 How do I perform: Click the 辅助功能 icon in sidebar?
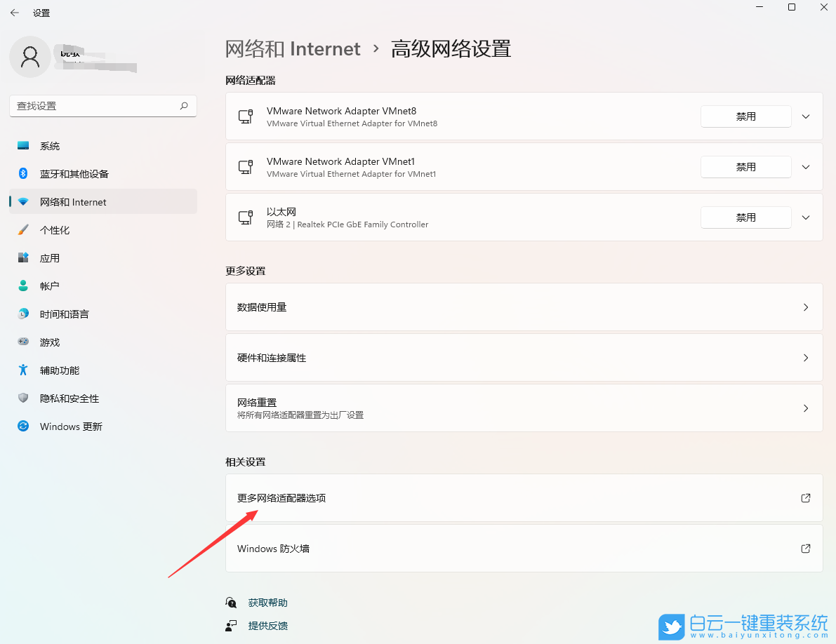click(22, 370)
